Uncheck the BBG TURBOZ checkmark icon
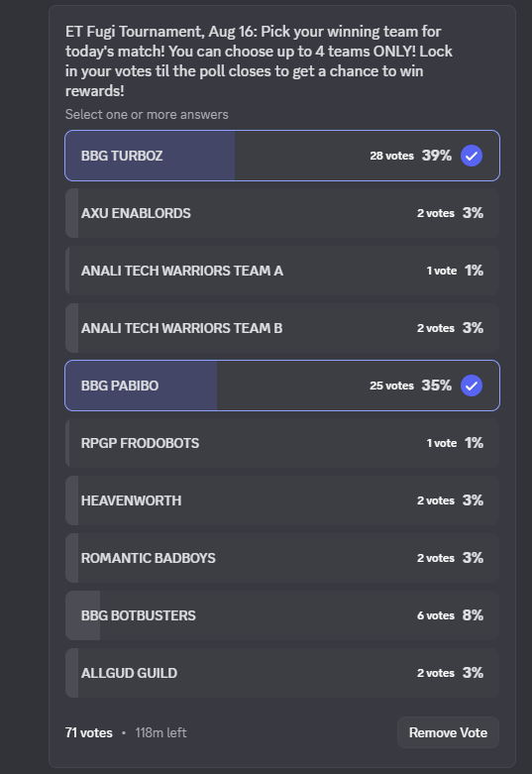The width and height of the screenshot is (532, 774). 472,156
